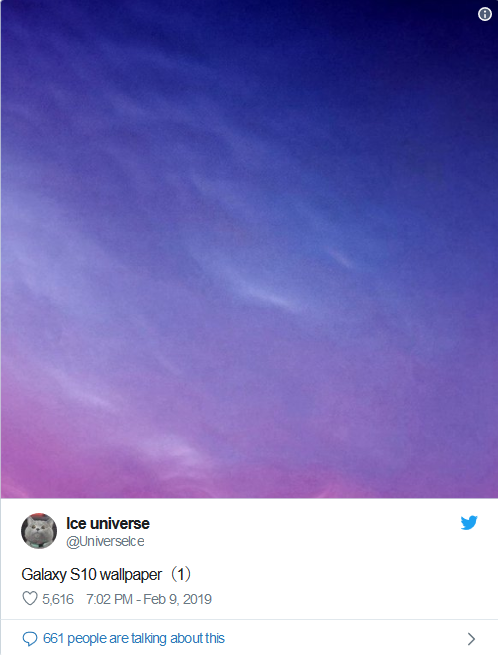Click the 5,616 likes count
Viewport: 498px width, 655px height.
tap(58, 599)
